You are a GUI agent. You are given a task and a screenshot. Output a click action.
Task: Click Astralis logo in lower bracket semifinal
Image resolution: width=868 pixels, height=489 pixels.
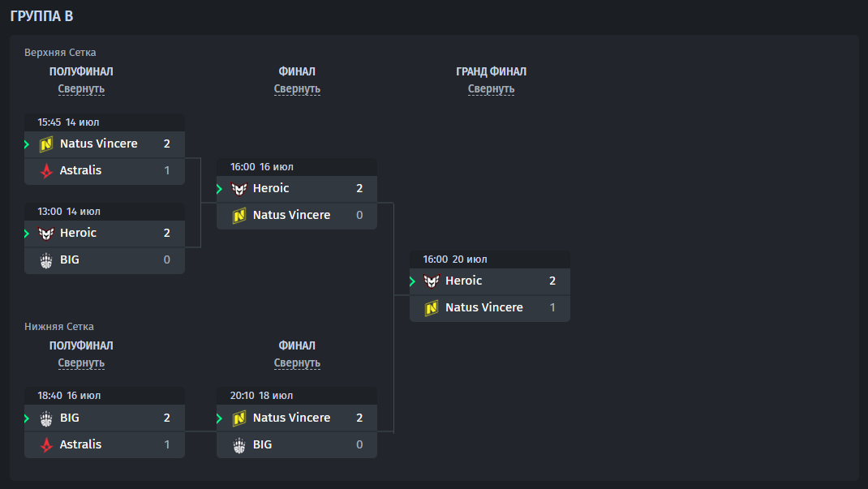coord(46,444)
